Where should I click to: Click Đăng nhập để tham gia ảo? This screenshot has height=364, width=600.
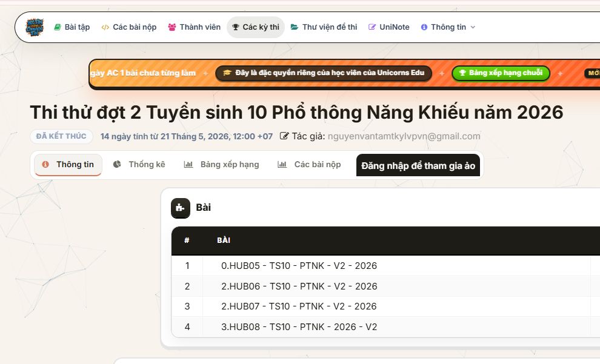[418, 165]
